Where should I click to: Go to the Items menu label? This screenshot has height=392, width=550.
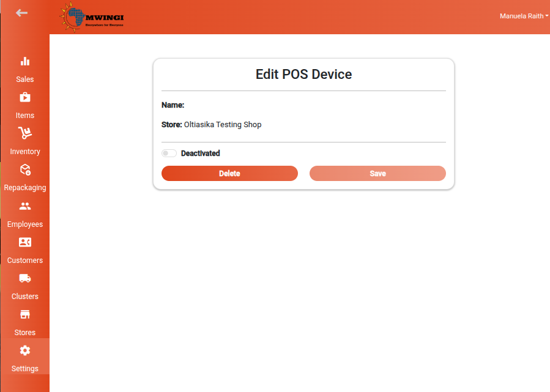pyautogui.click(x=25, y=116)
